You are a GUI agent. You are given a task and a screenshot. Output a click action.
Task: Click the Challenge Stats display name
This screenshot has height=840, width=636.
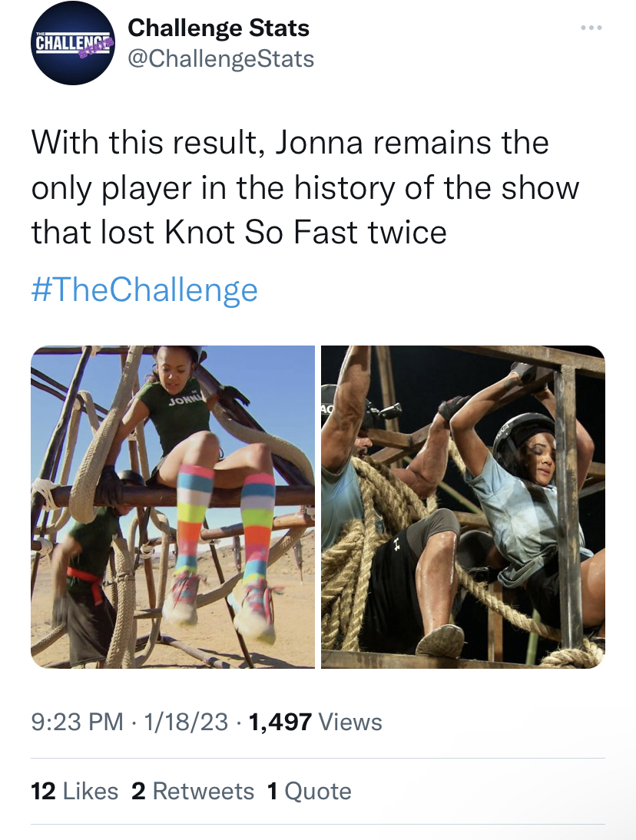(x=219, y=28)
